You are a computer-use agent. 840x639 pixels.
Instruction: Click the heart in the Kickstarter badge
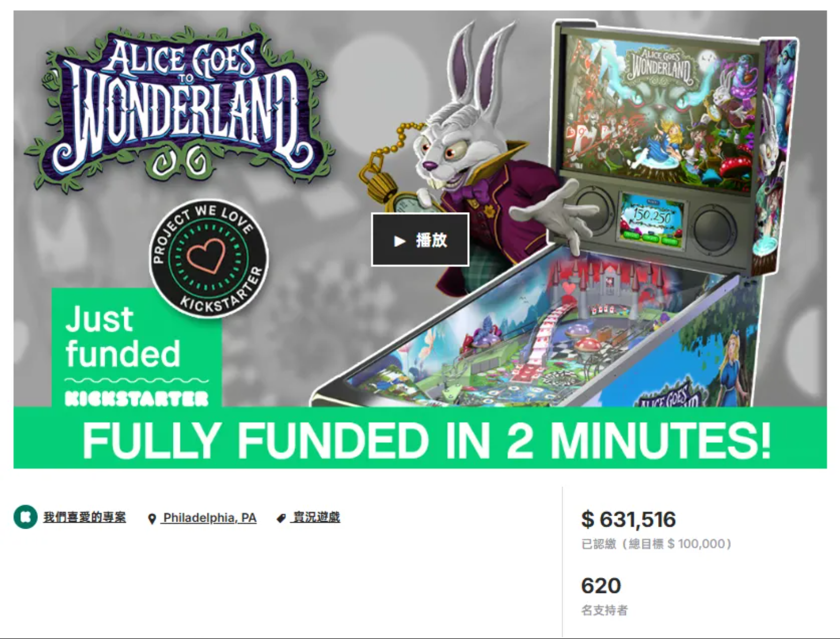208,257
